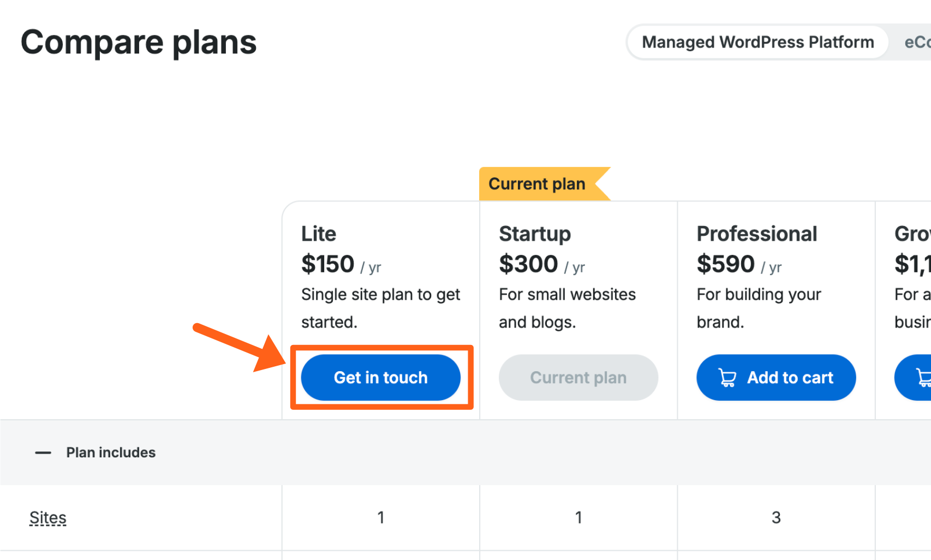Click the Professional plan title

click(756, 234)
